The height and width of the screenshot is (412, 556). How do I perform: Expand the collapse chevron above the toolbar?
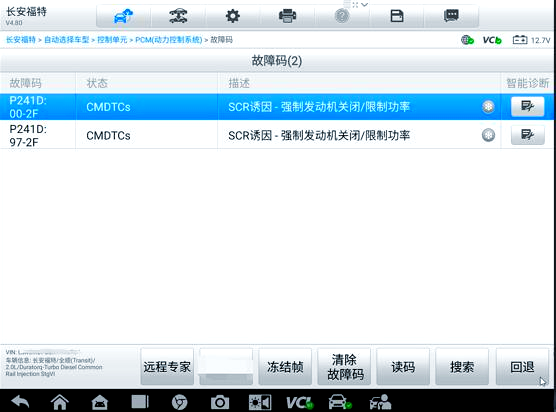pos(364,5)
